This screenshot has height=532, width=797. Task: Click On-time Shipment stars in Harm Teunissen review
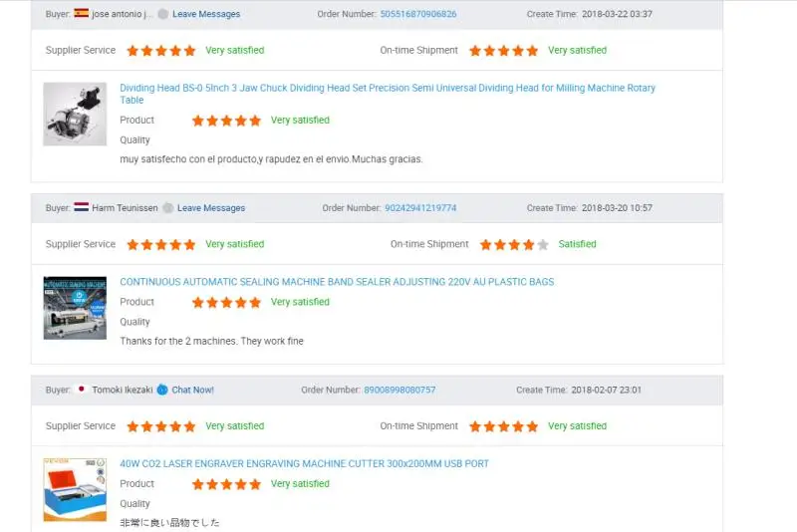(x=514, y=244)
